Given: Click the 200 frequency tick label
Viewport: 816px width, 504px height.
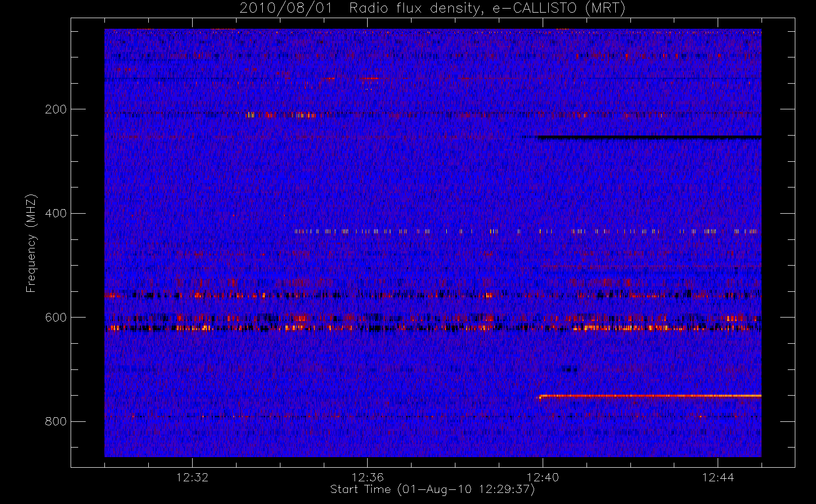Looking at the screenshot, I should tap(56, 109).
